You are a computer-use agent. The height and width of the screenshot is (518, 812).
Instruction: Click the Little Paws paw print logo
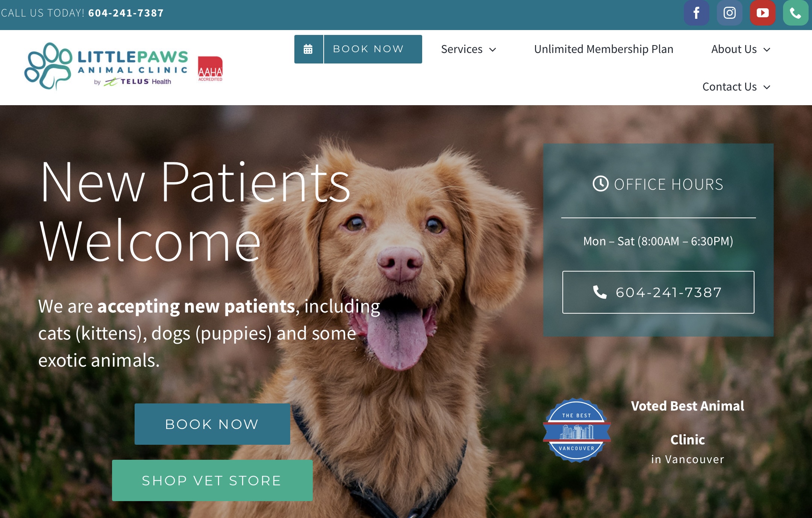pos(48,66)
